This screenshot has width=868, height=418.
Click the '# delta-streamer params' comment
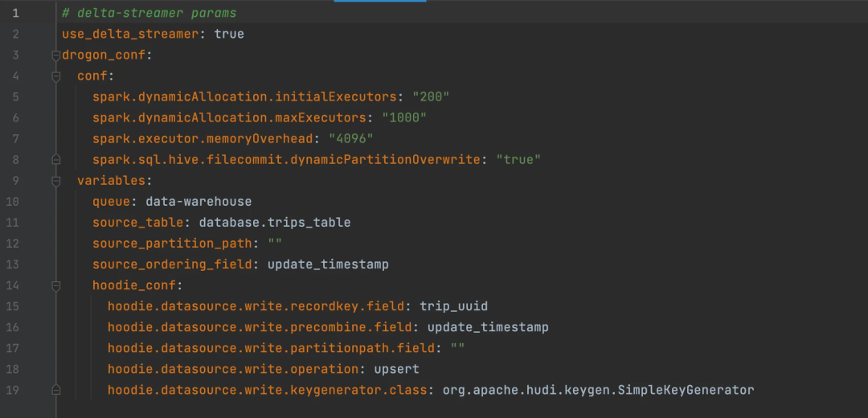149,13
